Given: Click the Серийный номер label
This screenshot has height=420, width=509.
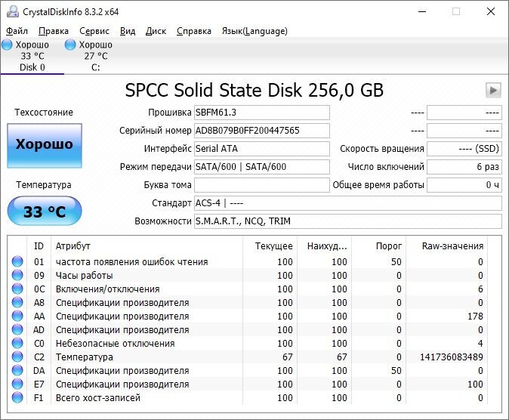Looking at the screenshot, I should click(x=155, y=131).
